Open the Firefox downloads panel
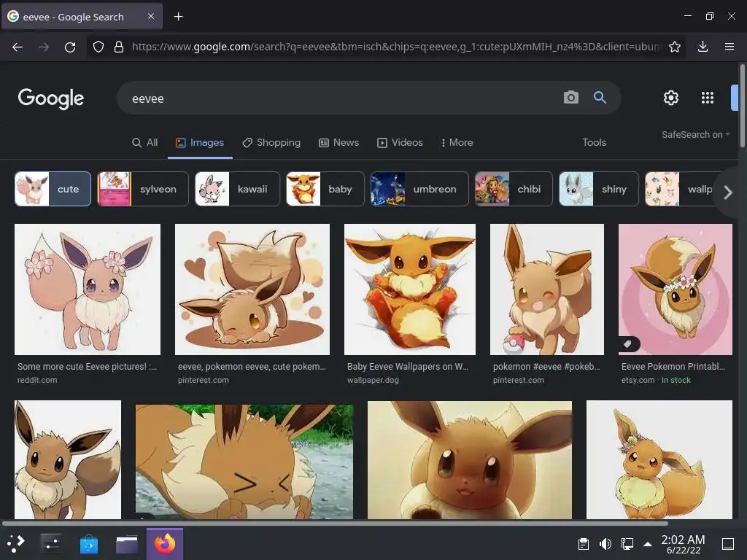 coord(703,47)
